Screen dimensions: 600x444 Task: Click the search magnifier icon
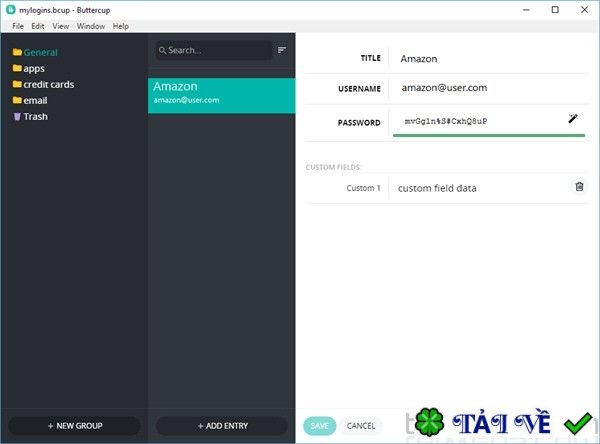(162, 50)
